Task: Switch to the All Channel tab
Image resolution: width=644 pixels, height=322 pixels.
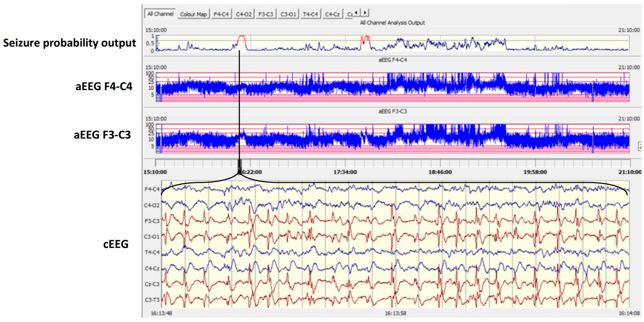Action: (160, 14)
